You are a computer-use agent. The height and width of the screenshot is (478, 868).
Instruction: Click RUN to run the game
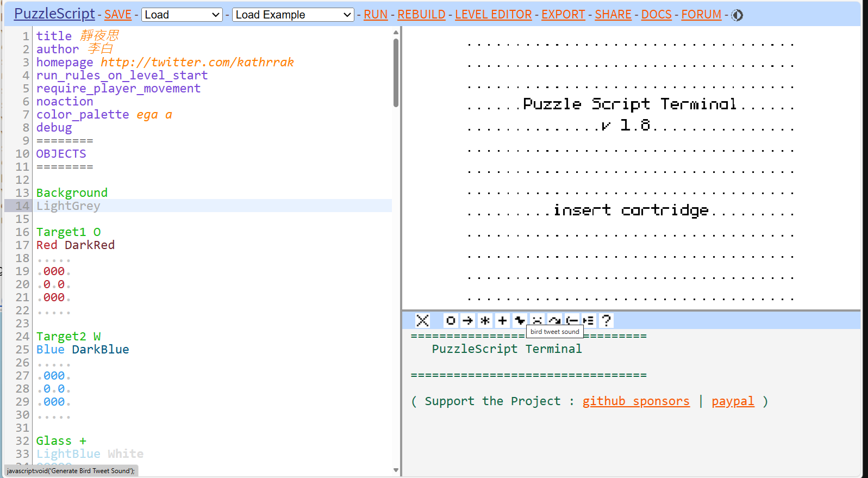pos(376,15)
